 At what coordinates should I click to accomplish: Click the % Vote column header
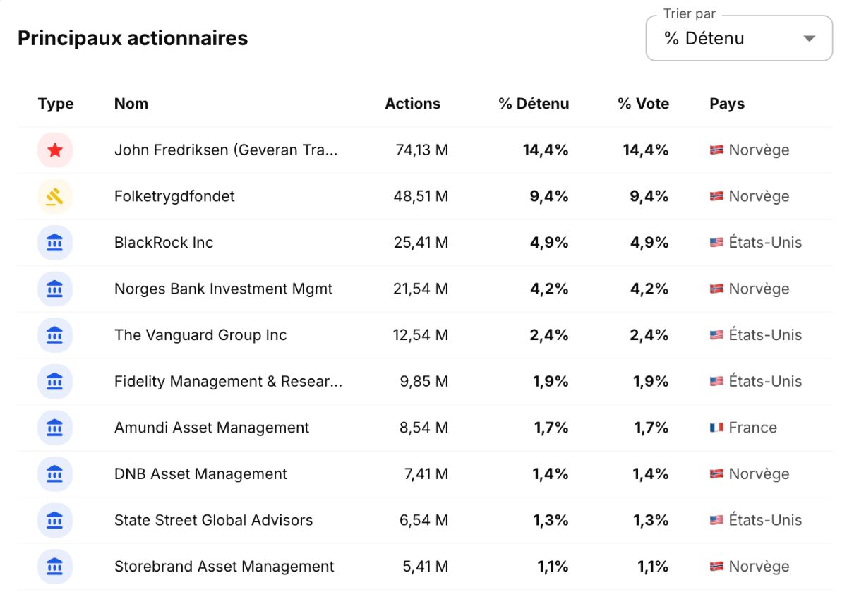(643, 104)
